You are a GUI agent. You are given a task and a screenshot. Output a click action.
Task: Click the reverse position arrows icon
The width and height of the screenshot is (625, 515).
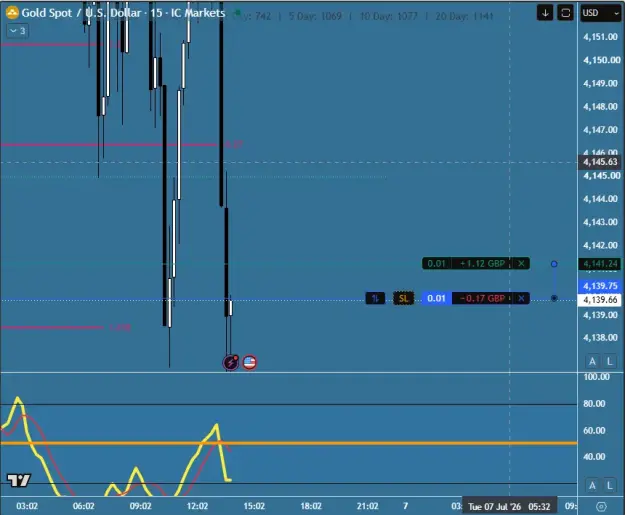pyautogui.click(x=375, y=298)
